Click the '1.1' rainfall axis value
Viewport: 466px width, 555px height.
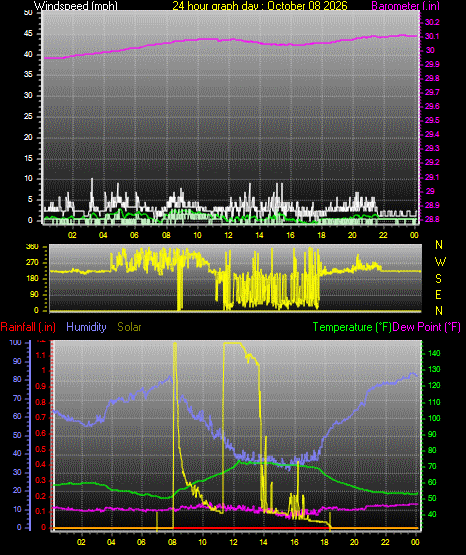pos(41,355)
